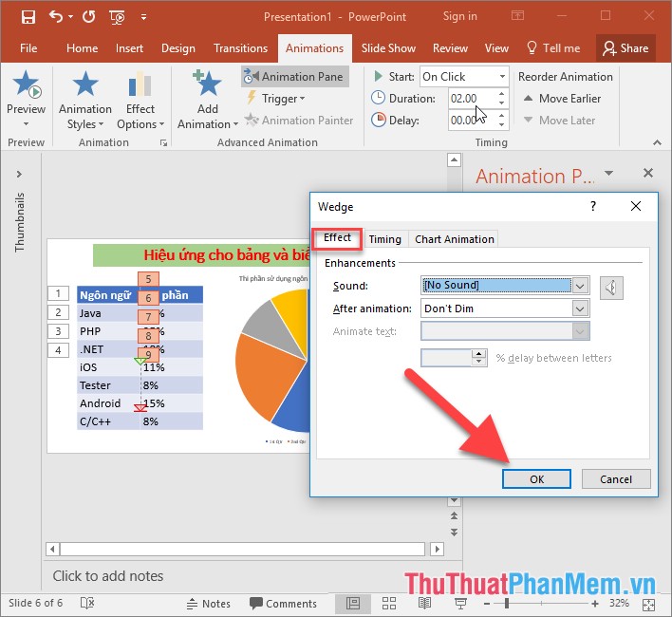672x617 pixels.
Task: Click the Preview star icon
Action: tap(27, 84)
